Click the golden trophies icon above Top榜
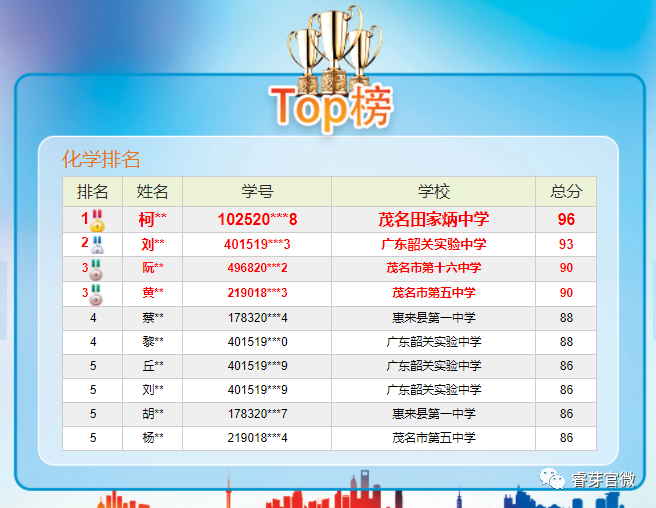 coord(334,49)
